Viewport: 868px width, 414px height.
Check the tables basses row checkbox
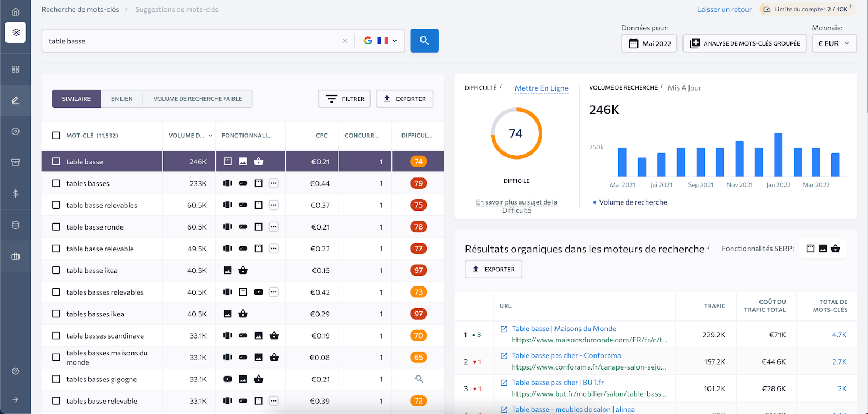coord(56,183)
